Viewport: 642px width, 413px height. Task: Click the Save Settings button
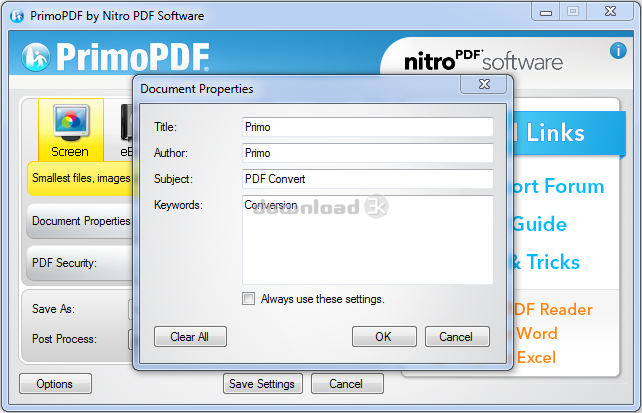click(x=262, y=384)
